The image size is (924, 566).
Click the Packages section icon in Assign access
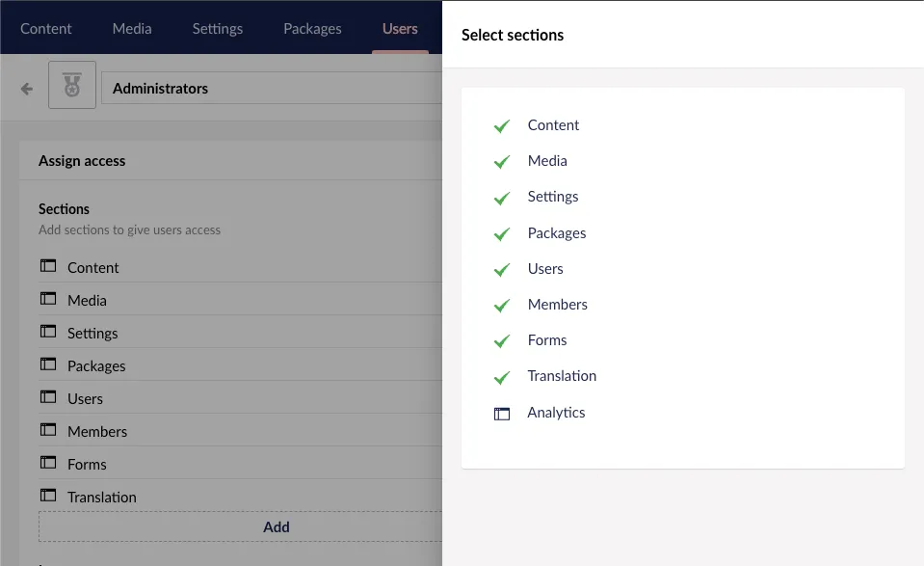point(48,365)
